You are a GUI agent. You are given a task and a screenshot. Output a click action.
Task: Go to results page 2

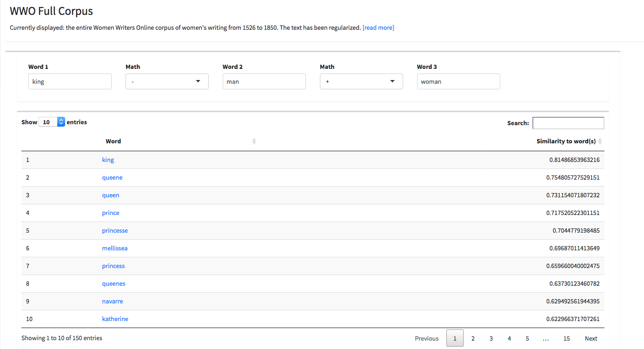(473, 338)
